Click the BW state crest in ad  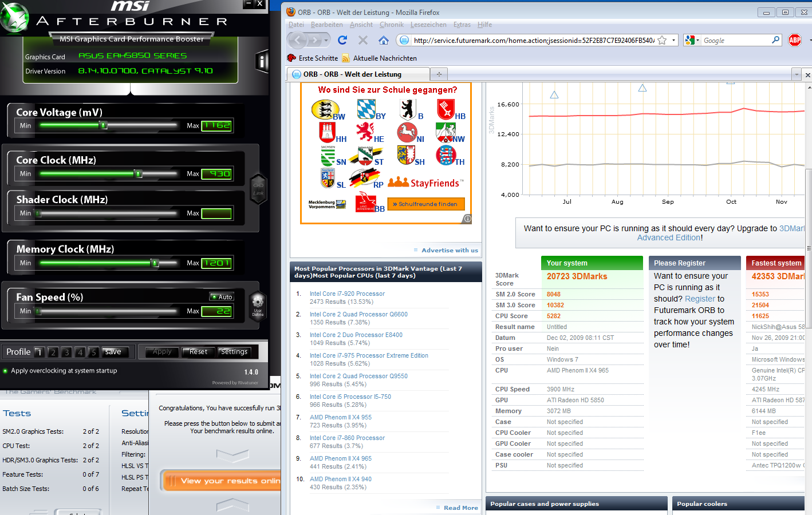[325, 109]
